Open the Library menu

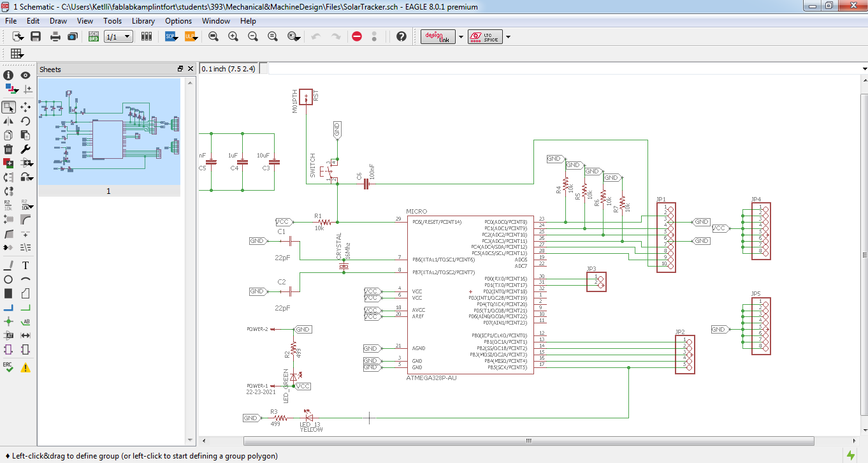click(143, 21)
